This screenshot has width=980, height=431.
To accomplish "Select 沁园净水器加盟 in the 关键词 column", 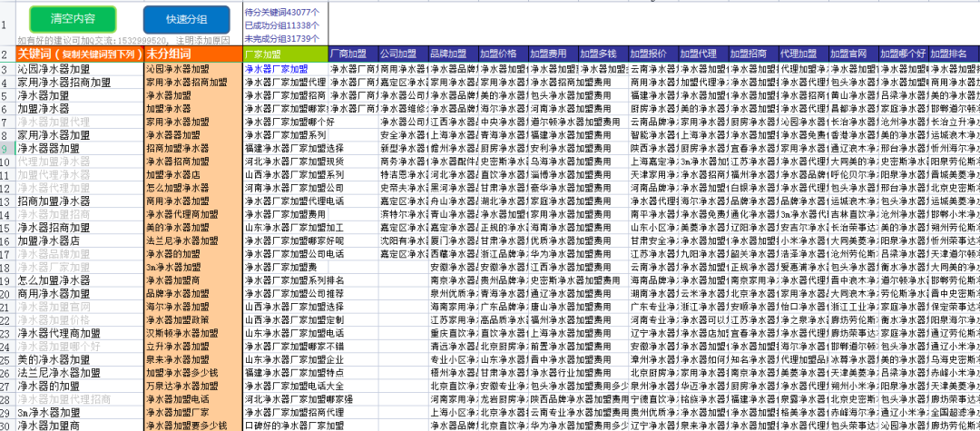I will point(80,69).
